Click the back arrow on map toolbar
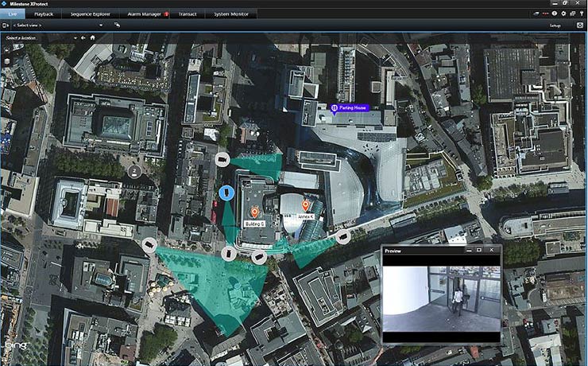 tap(83, 37)
